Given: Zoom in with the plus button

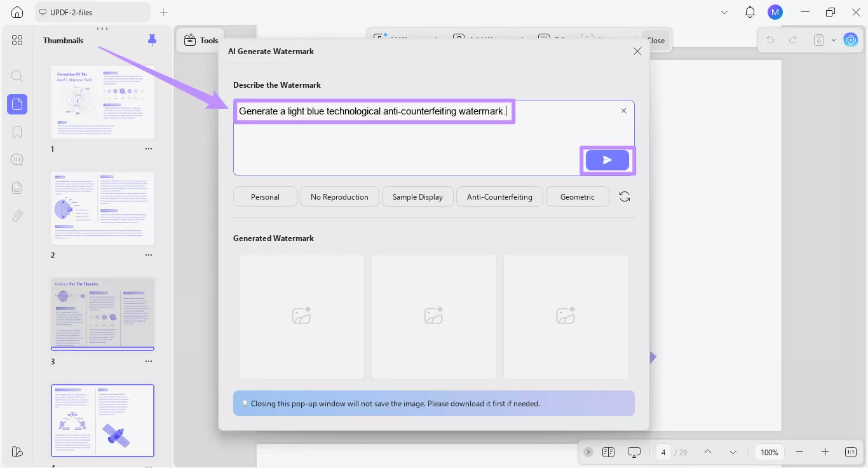Looking at the screenshot, I should point(825,452).
